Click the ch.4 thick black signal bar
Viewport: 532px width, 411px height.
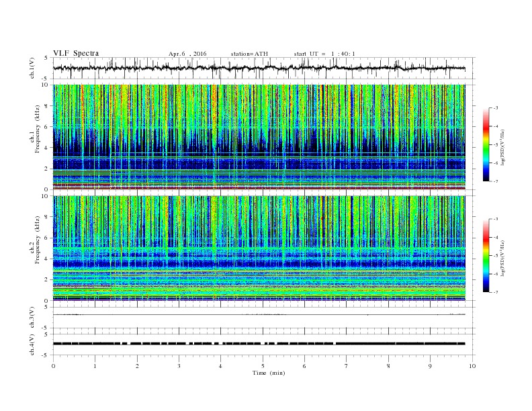(259, 344)
